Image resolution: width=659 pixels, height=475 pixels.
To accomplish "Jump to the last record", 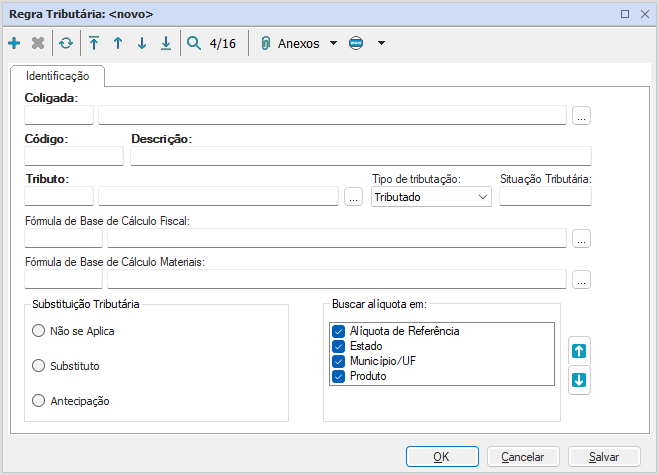I will click(x=166, y=43).
